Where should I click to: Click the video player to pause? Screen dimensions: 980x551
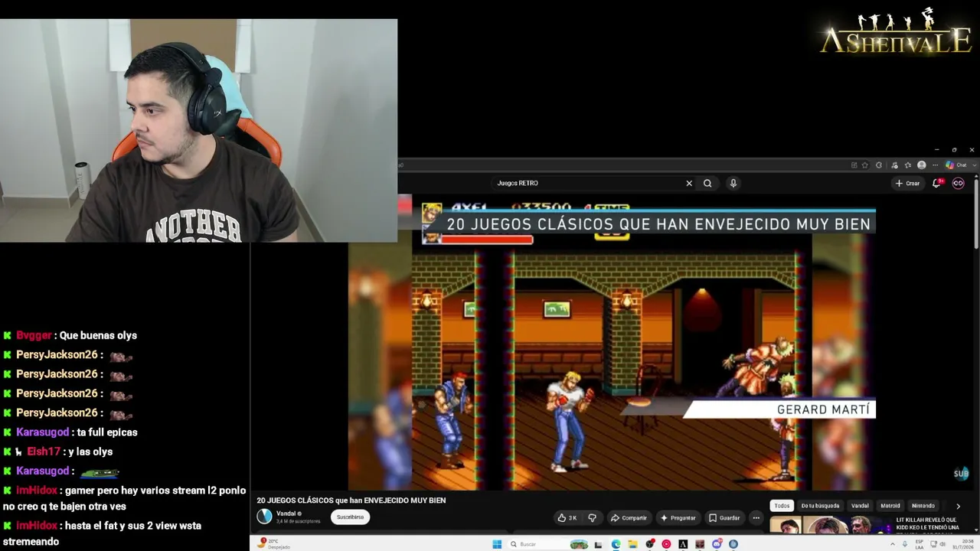(612, 342)
